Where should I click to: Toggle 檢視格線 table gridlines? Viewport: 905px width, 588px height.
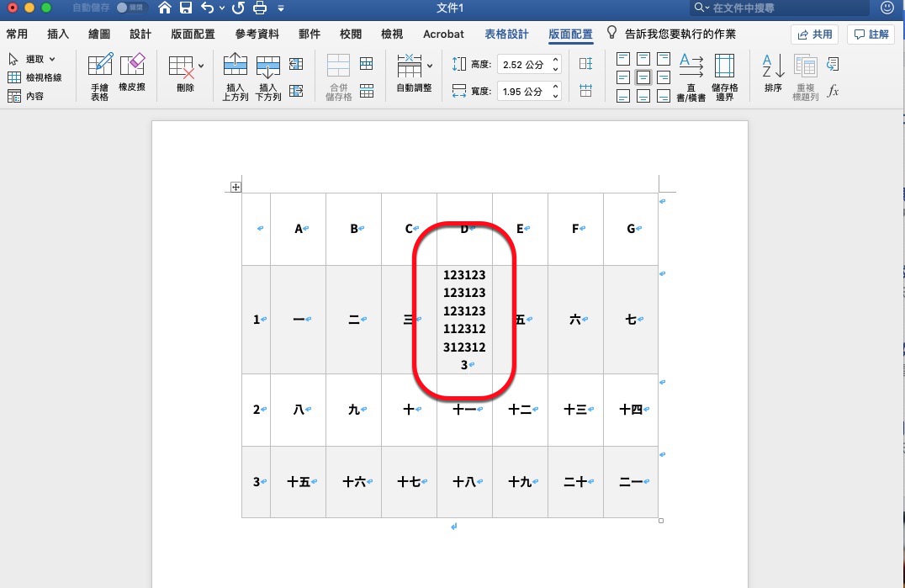point(37,77)
